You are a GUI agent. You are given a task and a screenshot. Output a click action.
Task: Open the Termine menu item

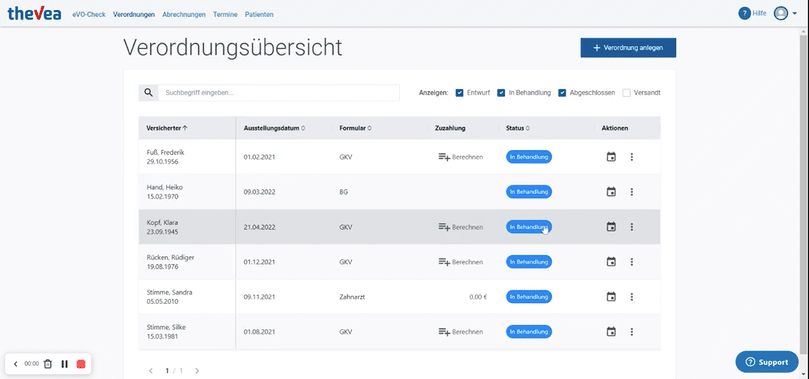pyautogui.click(x=225, y=14)
